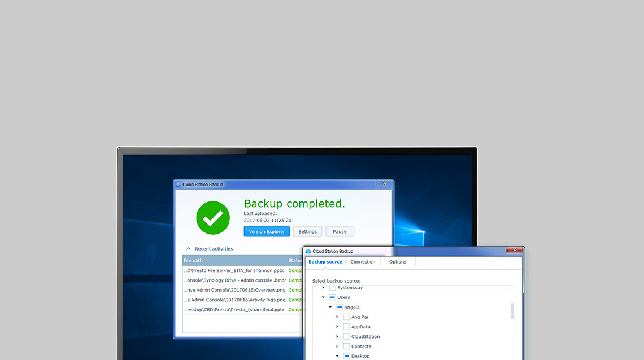Viewport: 644px width, 360px height.
Task: Click the File path column header
Action: pos(235,260)
